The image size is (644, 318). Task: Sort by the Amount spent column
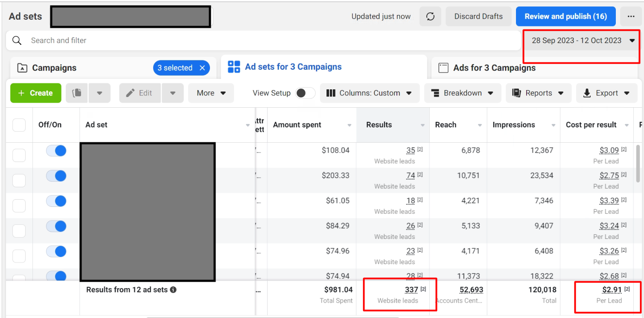(x=312, y=125)
